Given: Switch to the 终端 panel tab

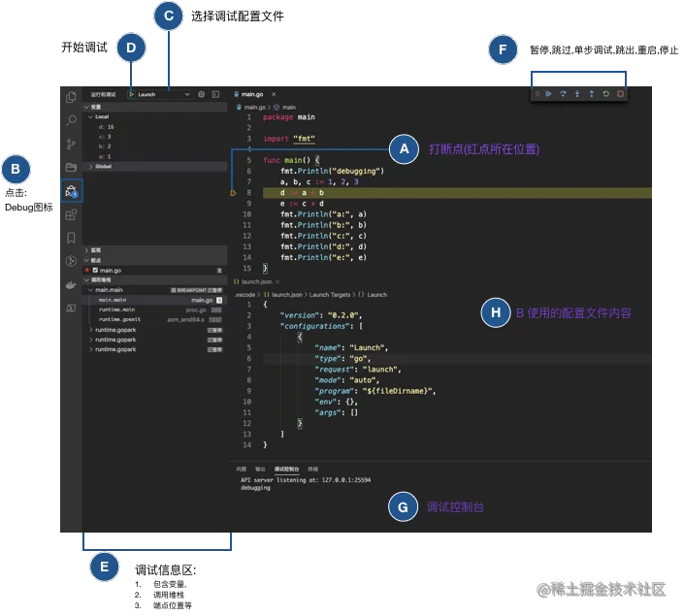Looking at the screenshot, I should 312,468.
